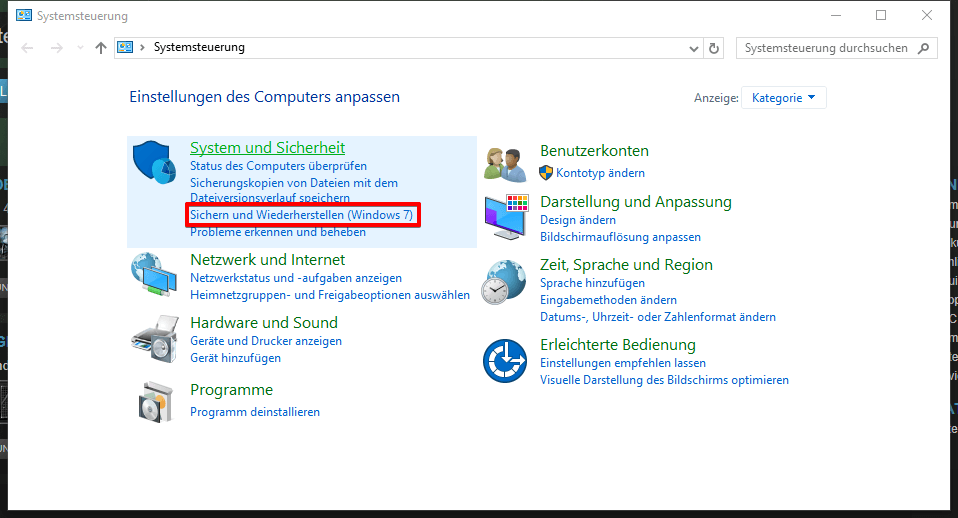Open Programme heading link
958x518 pixels.
coord(232,390)
